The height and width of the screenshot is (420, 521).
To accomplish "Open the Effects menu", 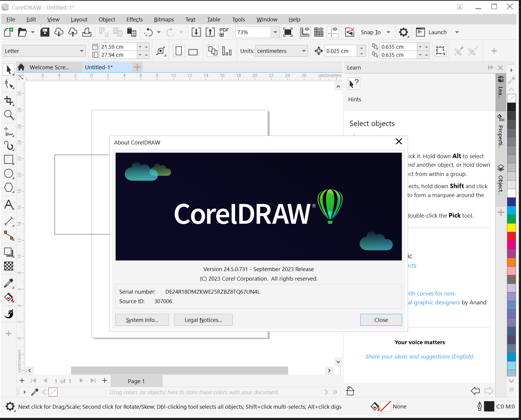I will [134, 19].
